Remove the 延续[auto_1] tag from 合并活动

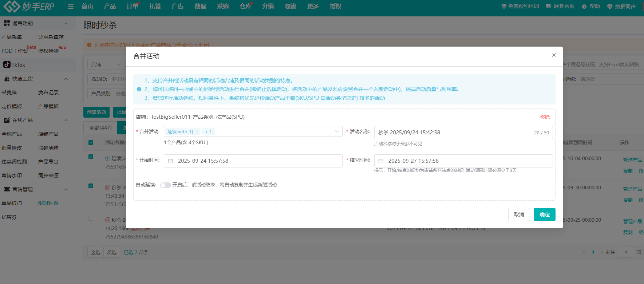(197, 131)
